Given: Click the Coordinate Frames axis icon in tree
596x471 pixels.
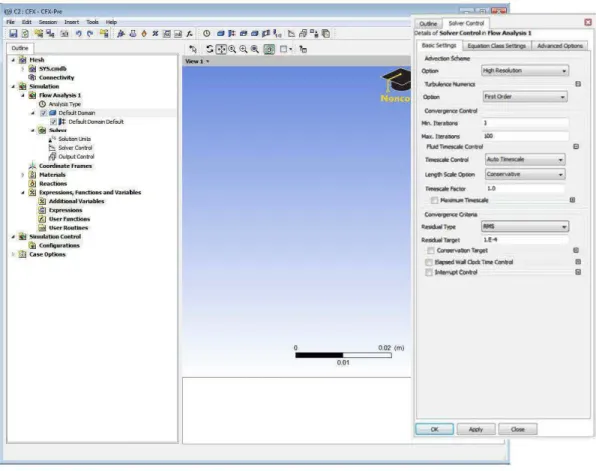Looking at the screenshot, I should coord(32,166).
